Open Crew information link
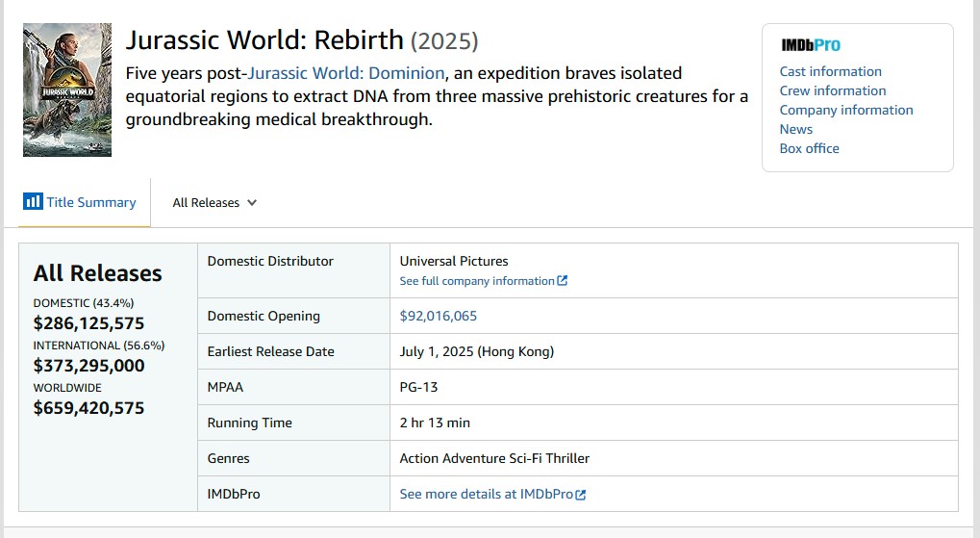The image size is (980, 538). pos(833,90)
